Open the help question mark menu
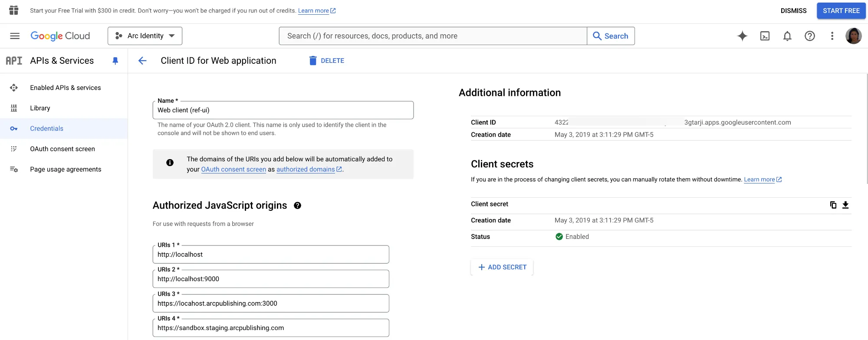Image resolution: width=868 pixels, height=340 pixels. point(809,36)
